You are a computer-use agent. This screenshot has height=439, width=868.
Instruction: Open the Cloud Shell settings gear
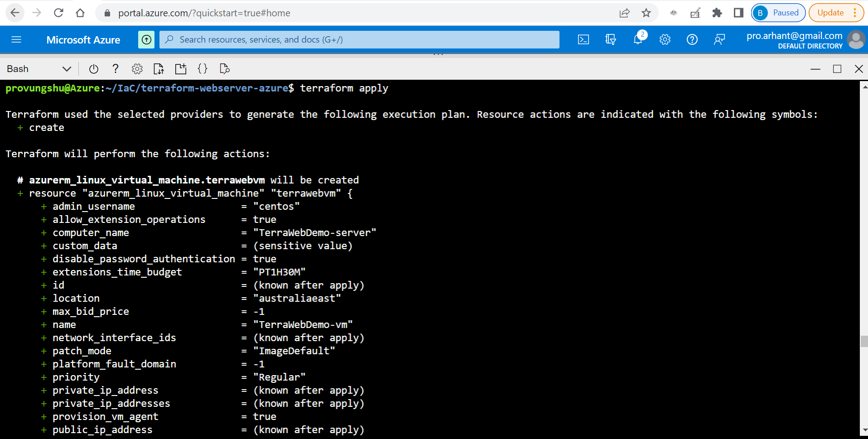point(137,69)
